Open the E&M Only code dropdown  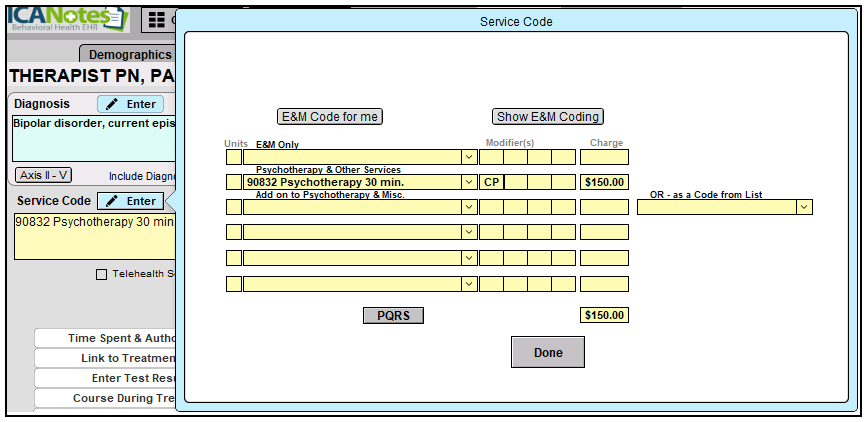tap(469, 157)
